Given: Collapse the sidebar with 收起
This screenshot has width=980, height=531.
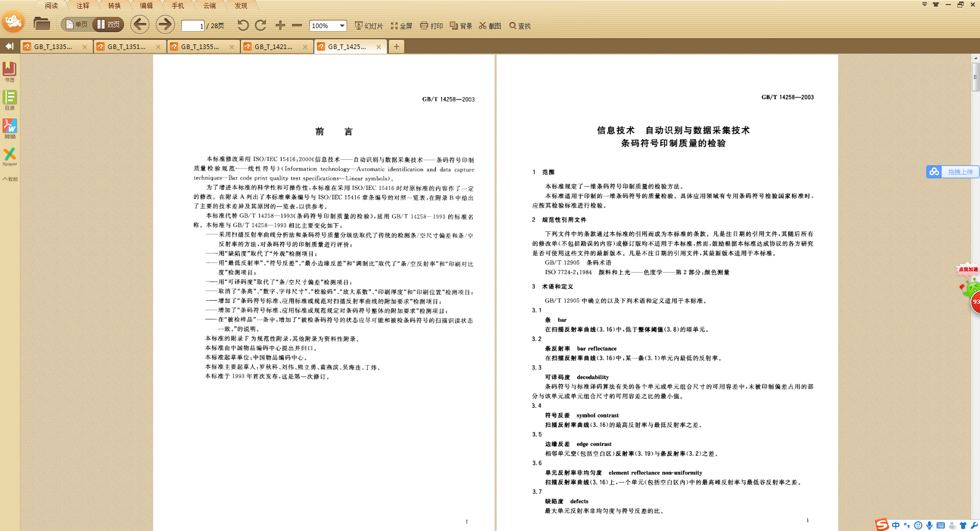Looking at the screenshot, I should 10,179.
